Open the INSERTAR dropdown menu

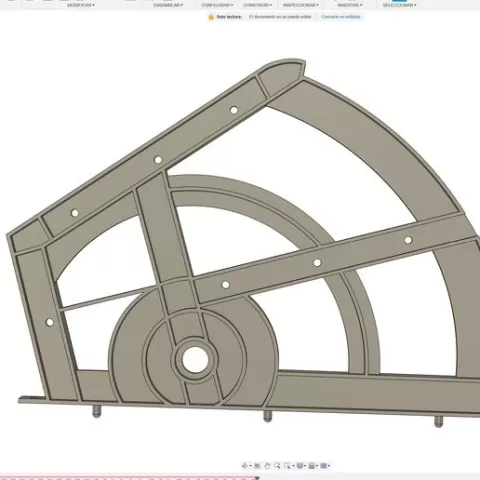tap(349, 5)
